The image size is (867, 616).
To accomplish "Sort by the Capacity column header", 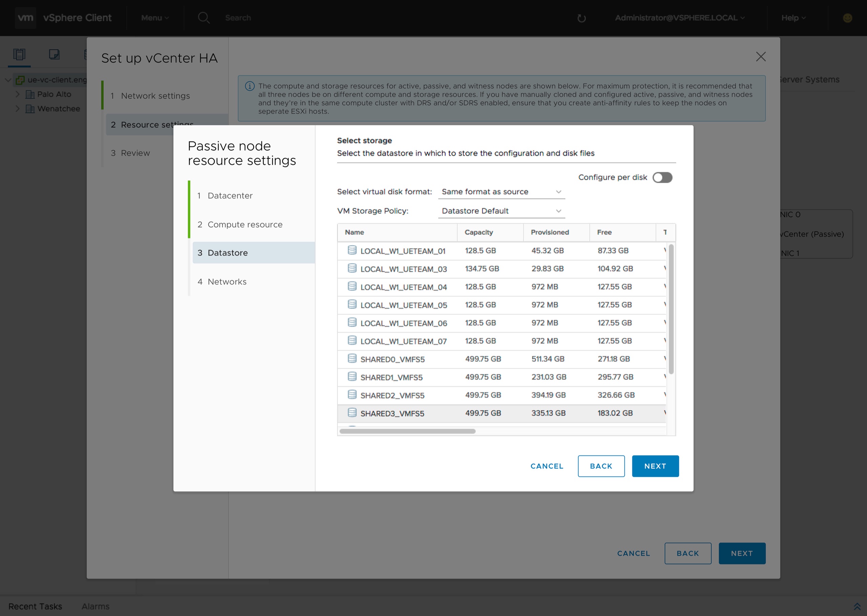I will point(490,233).
